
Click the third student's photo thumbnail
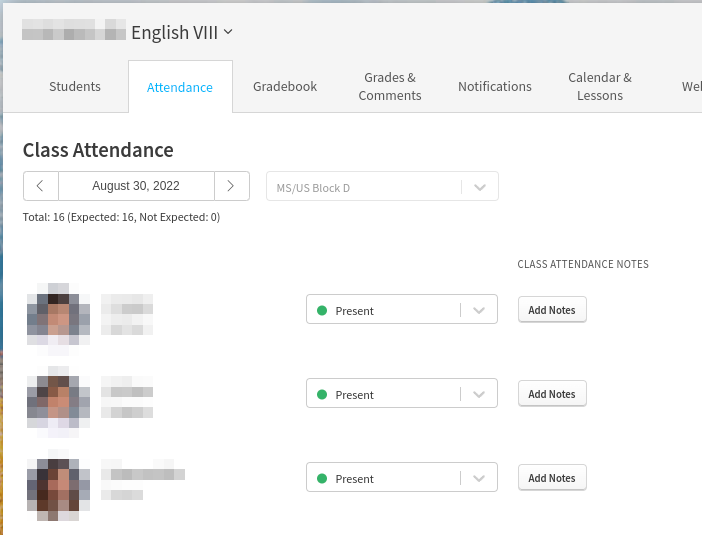58,485
